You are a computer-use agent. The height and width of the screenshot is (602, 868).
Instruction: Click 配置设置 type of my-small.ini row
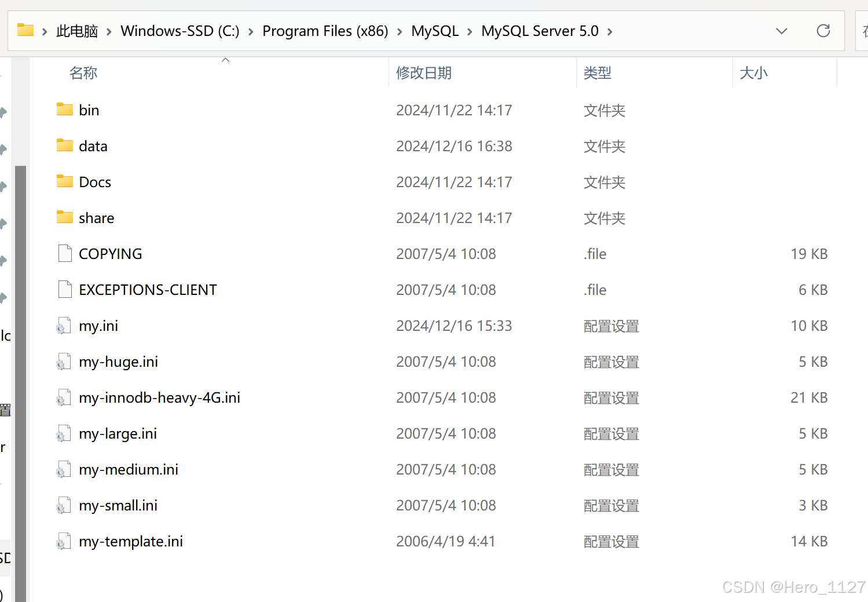point(611,505)
